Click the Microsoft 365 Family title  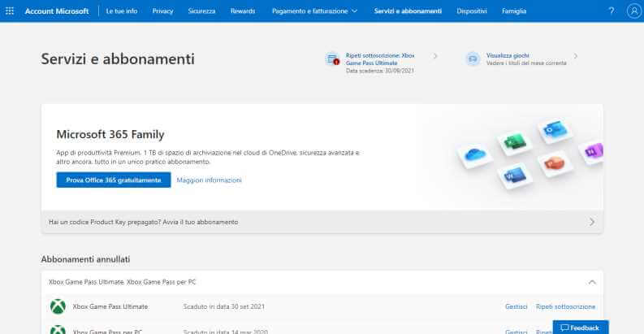tap(110, 134)
